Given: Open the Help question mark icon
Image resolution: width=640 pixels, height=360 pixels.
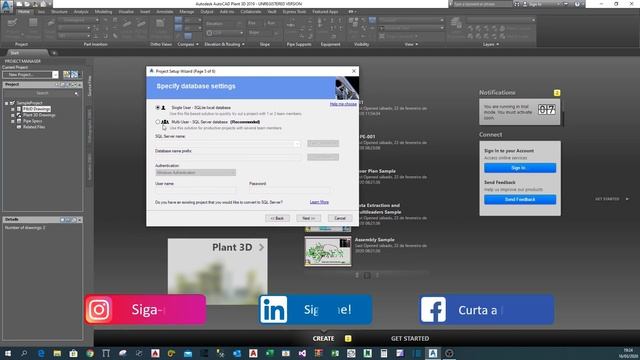Looking at the screenshot, I should 577,4.
